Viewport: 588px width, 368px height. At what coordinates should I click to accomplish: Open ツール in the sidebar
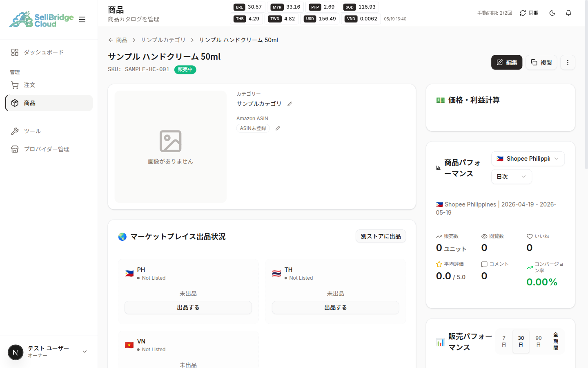[49, 131]
